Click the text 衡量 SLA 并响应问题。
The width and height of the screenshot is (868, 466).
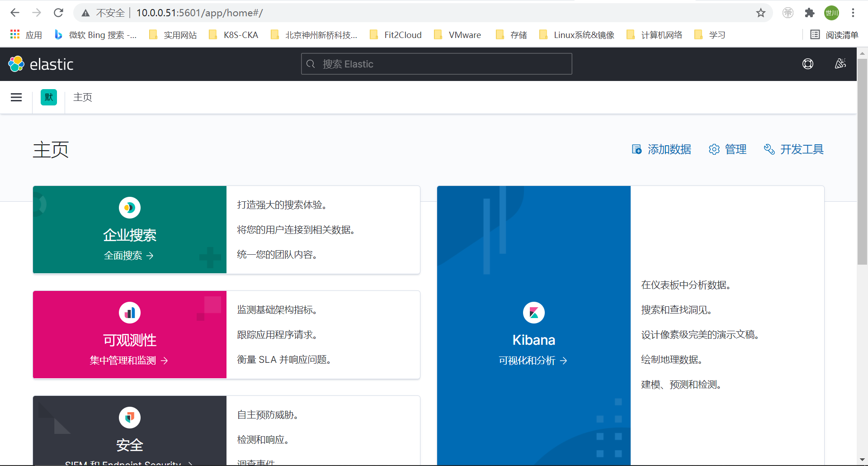click(284, 360)
